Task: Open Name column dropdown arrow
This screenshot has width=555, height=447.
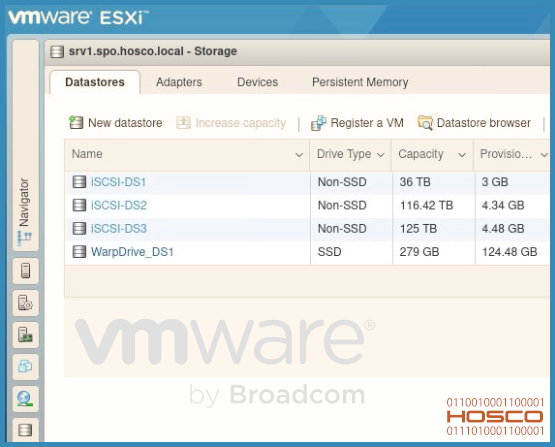Action: [x=299, y=155]
